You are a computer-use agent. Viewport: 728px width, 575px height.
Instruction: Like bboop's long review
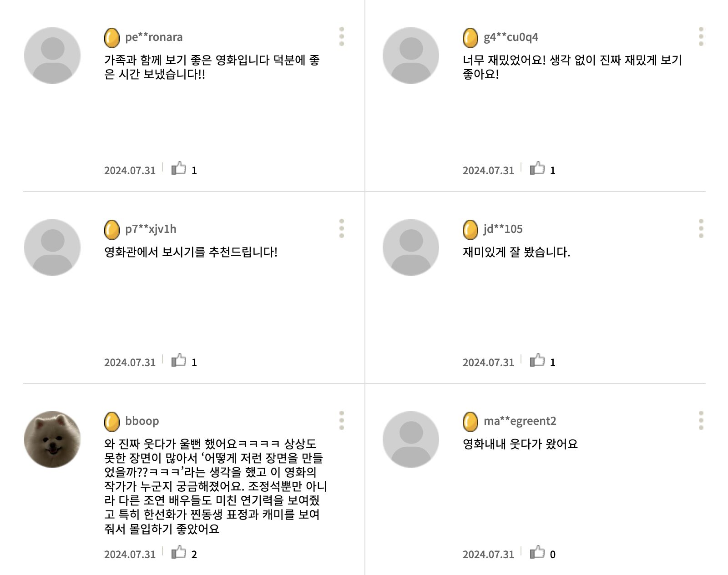[179, 553]
